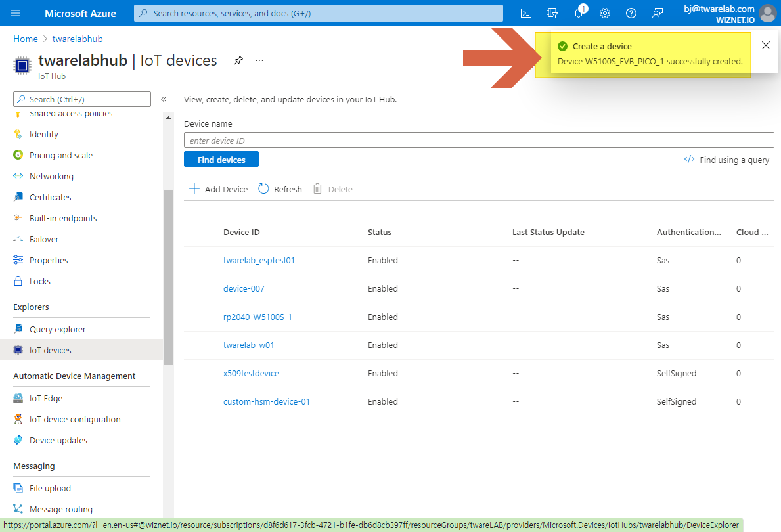This screenshot has width=781, height=532.
Task: Click the sidebar vertical scrollbar thumb
Action: (168, 277)
